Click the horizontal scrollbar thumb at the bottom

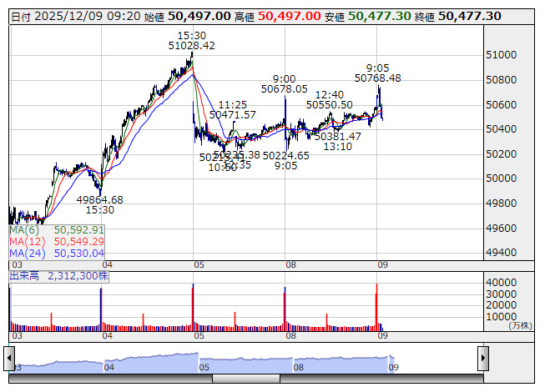(246, 379)
